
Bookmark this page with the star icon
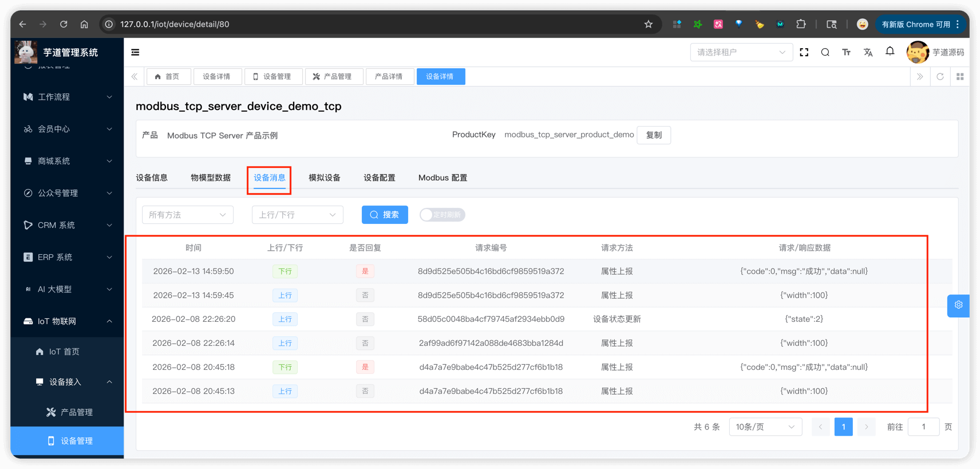[x=648, y=24]
